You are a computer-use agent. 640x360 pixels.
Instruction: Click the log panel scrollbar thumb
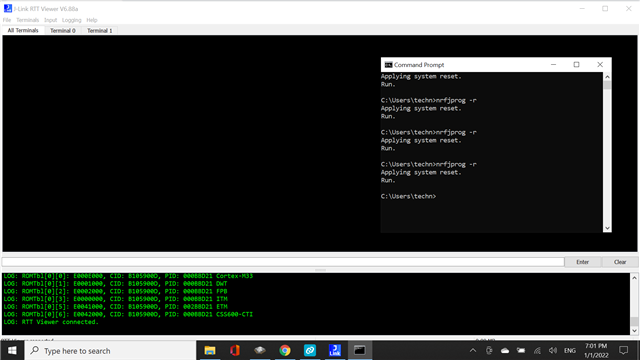click(x=634, y=322)
